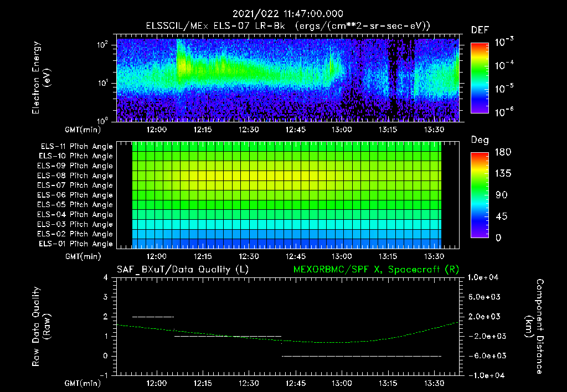Click the white data quality segment at level 0
567x392 pixels.
pyautogui.click(x=362, y=356)
